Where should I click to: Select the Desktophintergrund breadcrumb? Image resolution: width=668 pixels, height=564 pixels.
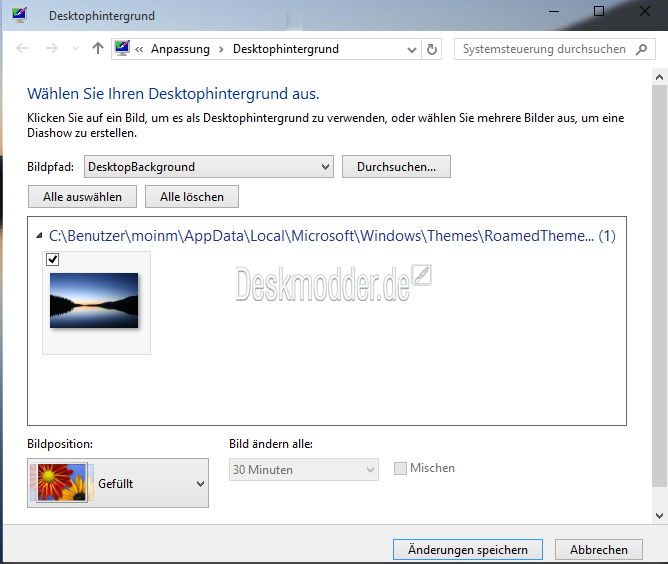[x=286, y=49]
